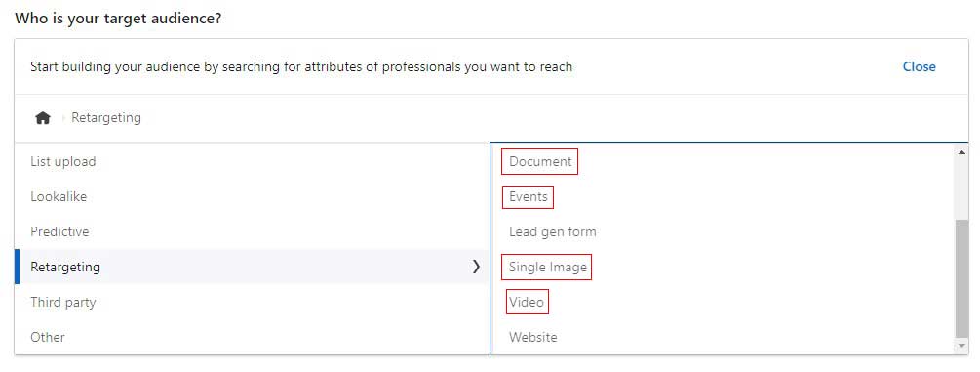Choose Events retargeting option
Image resolution: width=980 pixels, height=372 pixels.
tap(529, 196)
